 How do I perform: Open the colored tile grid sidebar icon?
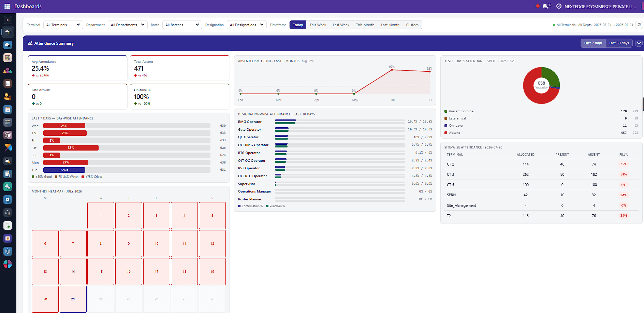point(8,58)
